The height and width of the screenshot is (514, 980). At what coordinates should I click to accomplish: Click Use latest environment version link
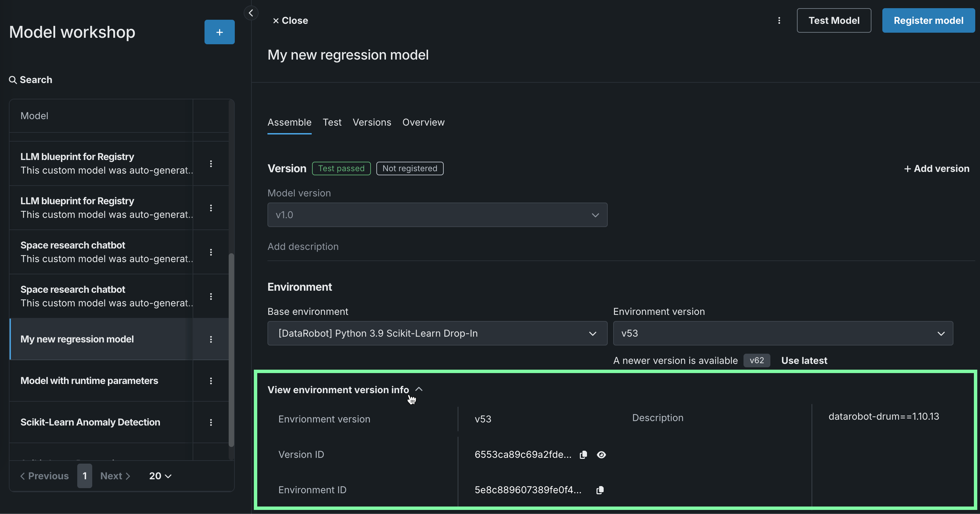pyautogui.click(x=804, y=361)
